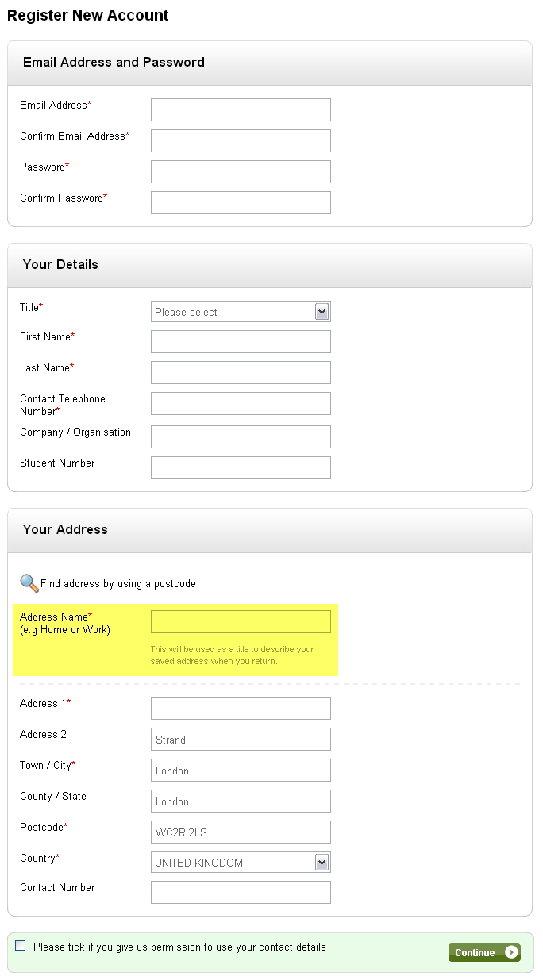Image resolution: width=543 pixels, height=980 pixels.
Task: Click into the Password field
Action: coord(241,171)
